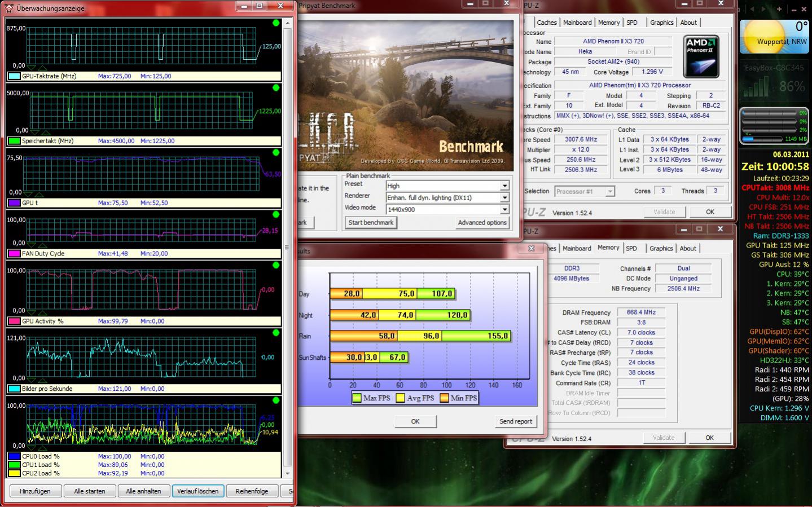Viewport: 812px width, 507px height.
Task: Open SPD tab in upper CPU-Z window
Action: (632, 23)
